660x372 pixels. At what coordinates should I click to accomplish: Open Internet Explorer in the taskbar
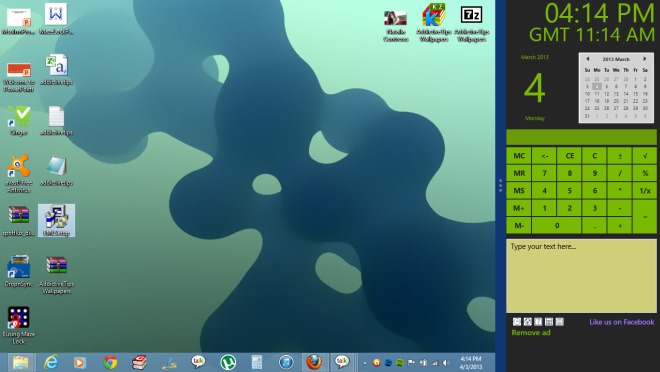tap(51, 362)
